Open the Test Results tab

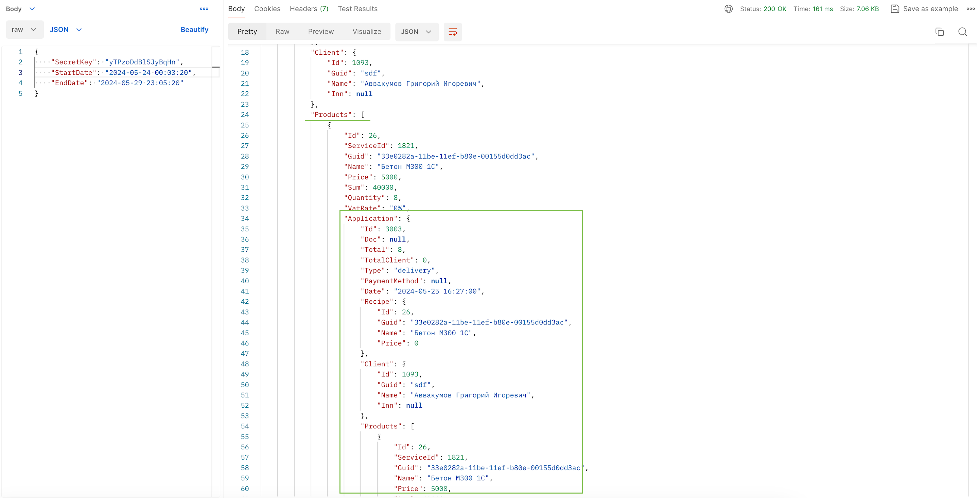[357, 9]
